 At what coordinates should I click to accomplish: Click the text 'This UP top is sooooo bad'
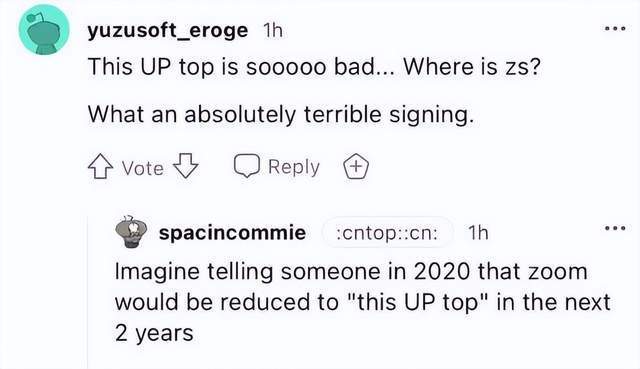(231, 67)
